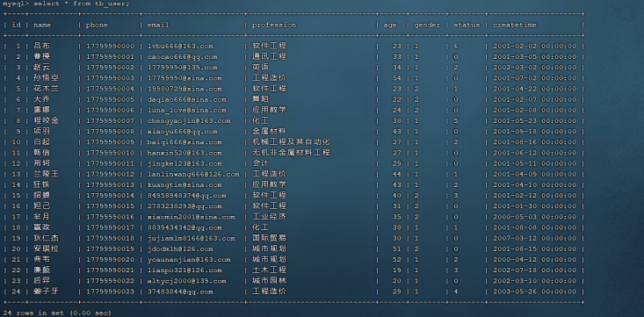Select the name '白起'
Image resolution: width=644 pixels, height=317 pixels.
point(42,142)
